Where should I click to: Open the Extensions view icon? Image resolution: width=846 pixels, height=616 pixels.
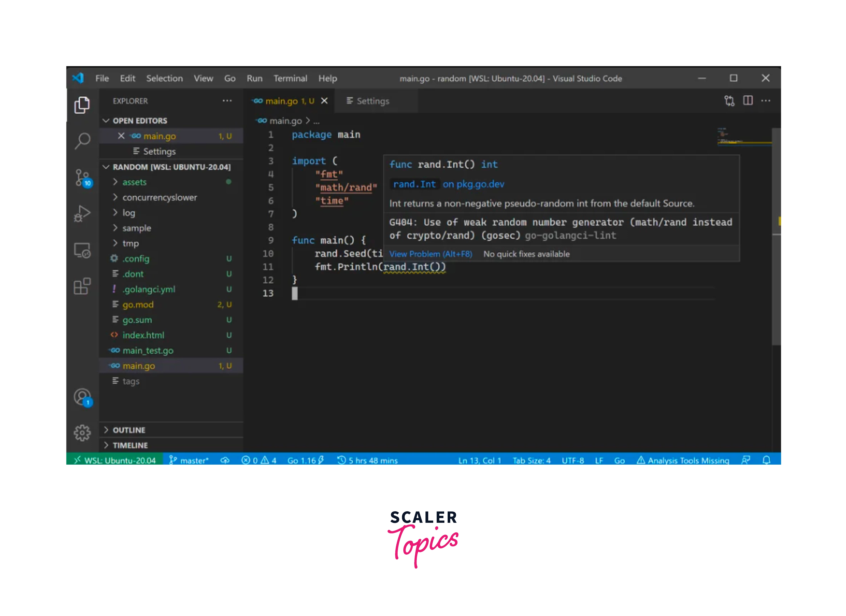[x=82, y=286]
